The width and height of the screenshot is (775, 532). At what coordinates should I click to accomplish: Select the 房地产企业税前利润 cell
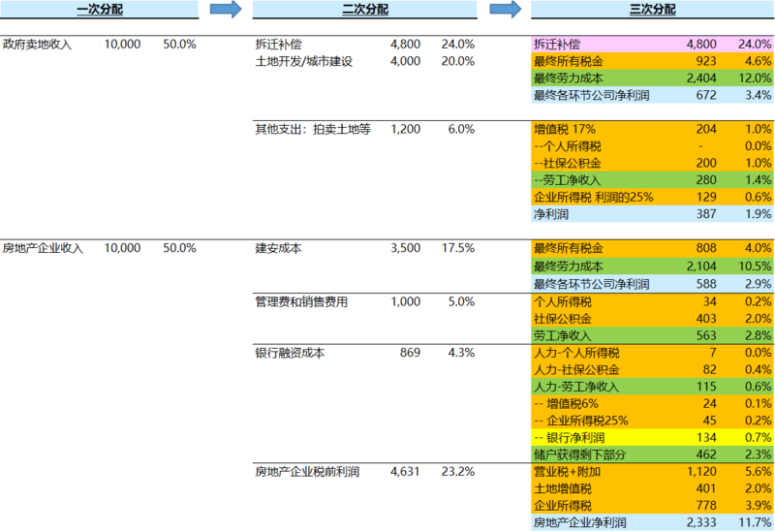(x=307, y=472)
